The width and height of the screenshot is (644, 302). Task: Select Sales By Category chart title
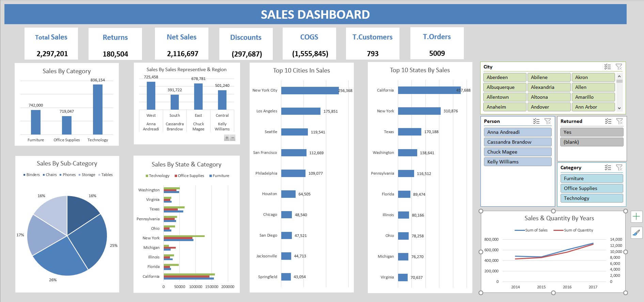coord(67,71)
